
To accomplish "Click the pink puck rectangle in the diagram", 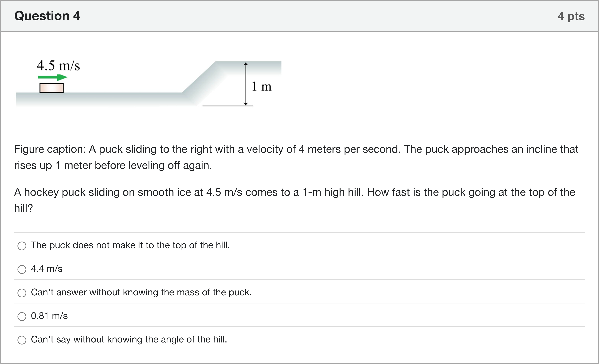I will pos(51,88).
